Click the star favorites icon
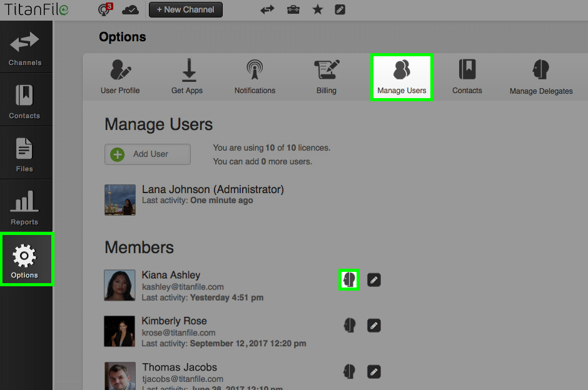Viewport: 588px width, 390px height. coord(317,9)
